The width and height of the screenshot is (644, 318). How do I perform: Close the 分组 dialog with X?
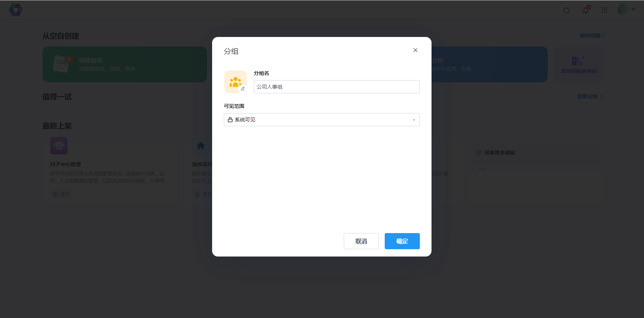pos(415,50)
